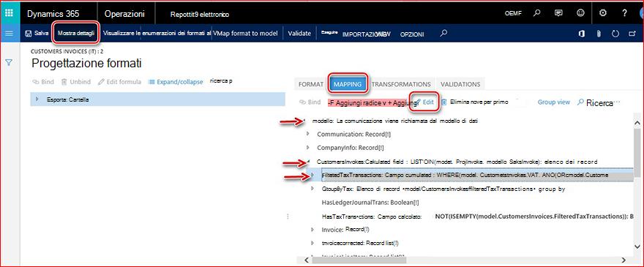Open the settings gear icon
The height and width of the screenshot is (267, 644).
click(603, 13)
